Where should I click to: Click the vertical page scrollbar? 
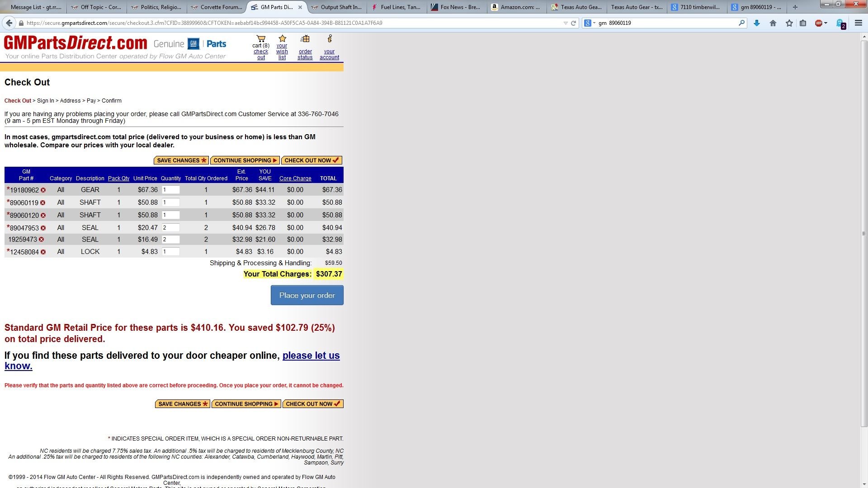pos(864,234)
